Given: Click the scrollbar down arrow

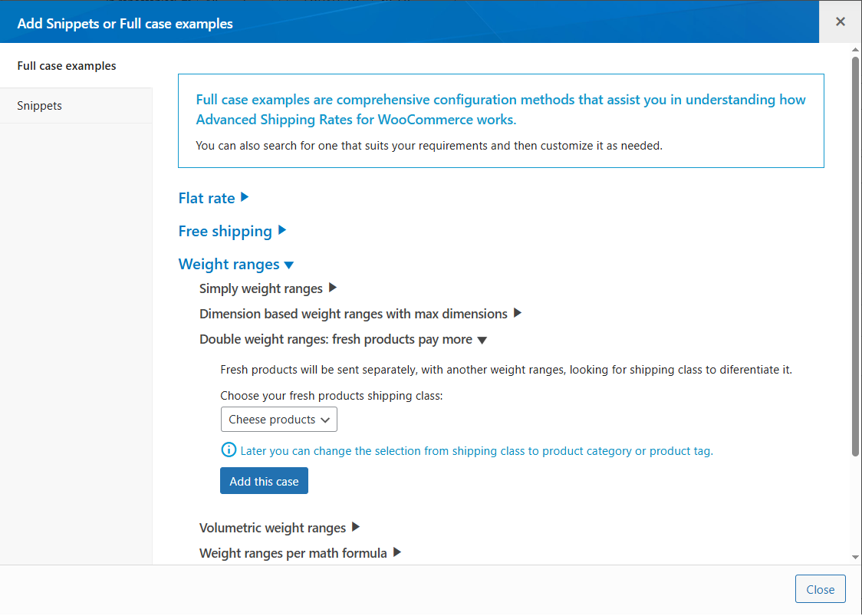Looking at the screenshot, I should click(856, 557).
